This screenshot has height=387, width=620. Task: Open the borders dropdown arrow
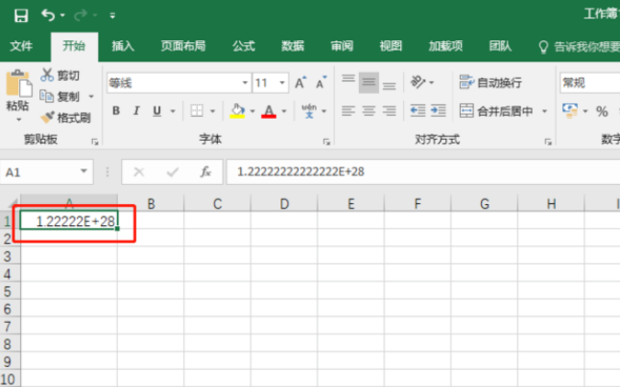click(x=212, y=111)
